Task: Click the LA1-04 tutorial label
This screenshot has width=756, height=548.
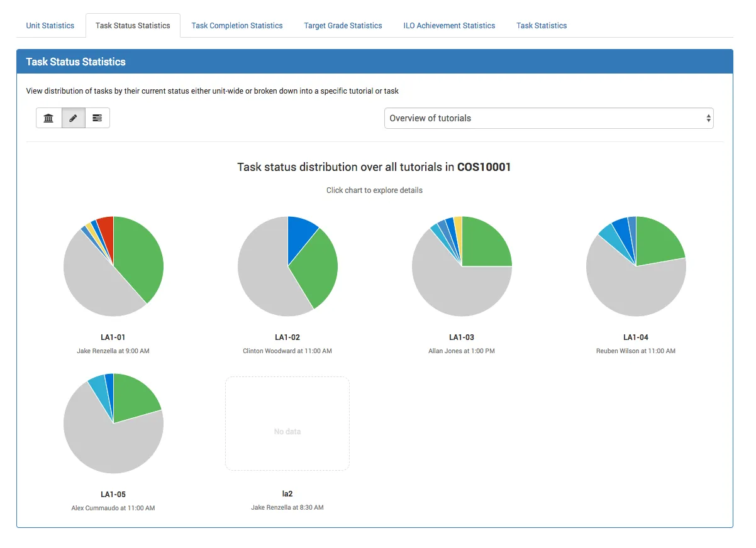Action: 635,337
